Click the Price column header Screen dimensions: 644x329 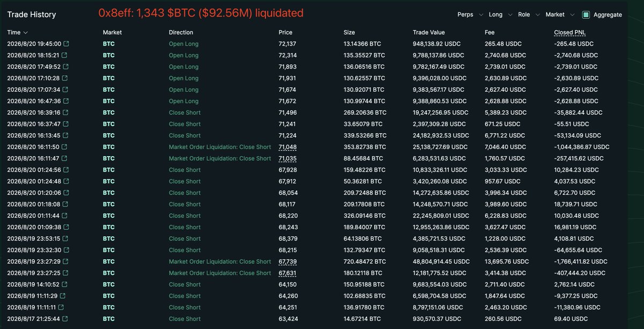(286, 33)
